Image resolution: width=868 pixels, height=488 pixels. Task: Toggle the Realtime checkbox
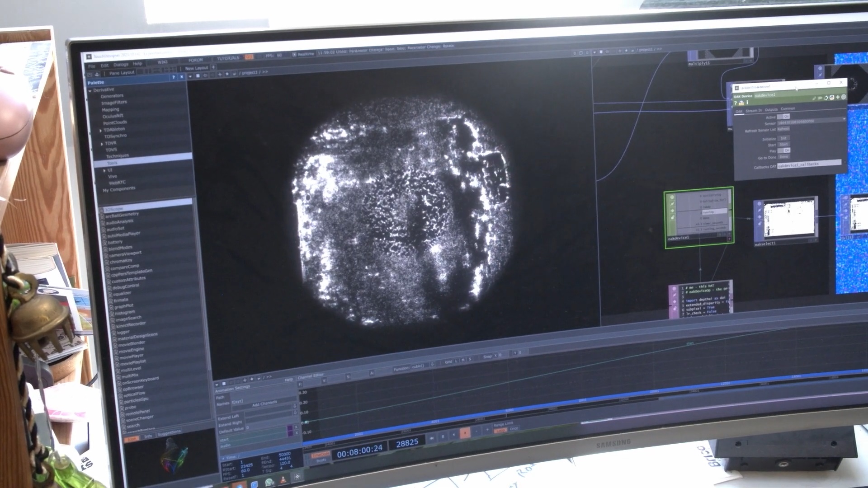(x=294, y=55)
